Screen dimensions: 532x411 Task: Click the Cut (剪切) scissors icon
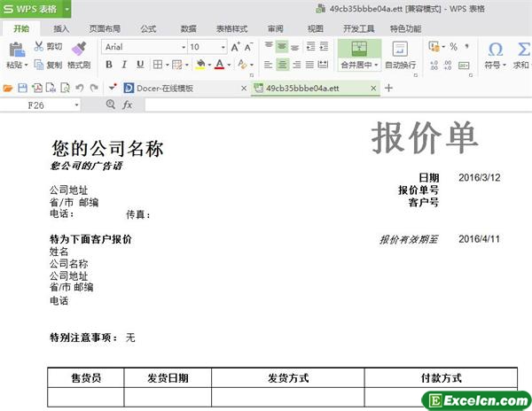[38, 46]
